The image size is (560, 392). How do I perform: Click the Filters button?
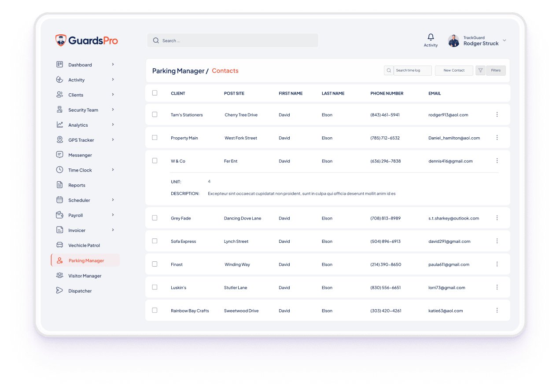point(496,70)
